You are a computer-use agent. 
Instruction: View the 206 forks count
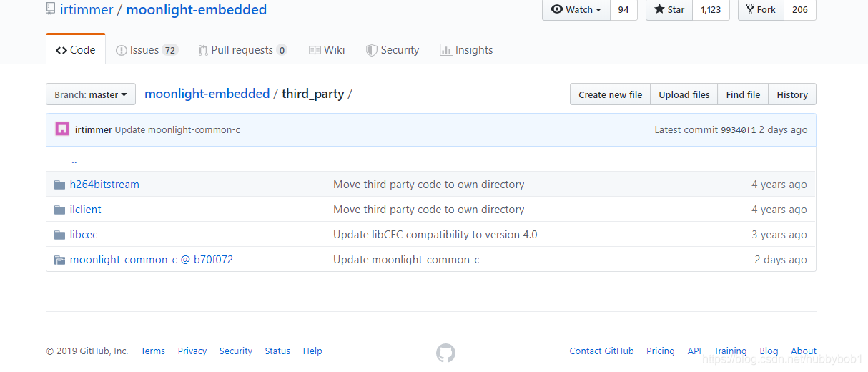[800, 9]
